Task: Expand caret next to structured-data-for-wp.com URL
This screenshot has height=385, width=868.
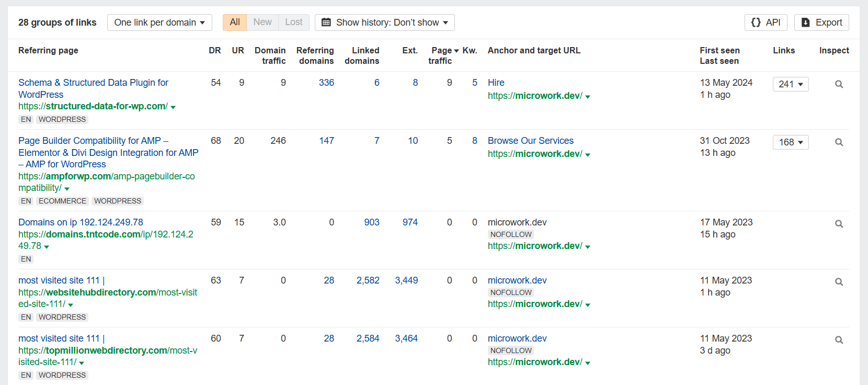Action: coord(173,107)
